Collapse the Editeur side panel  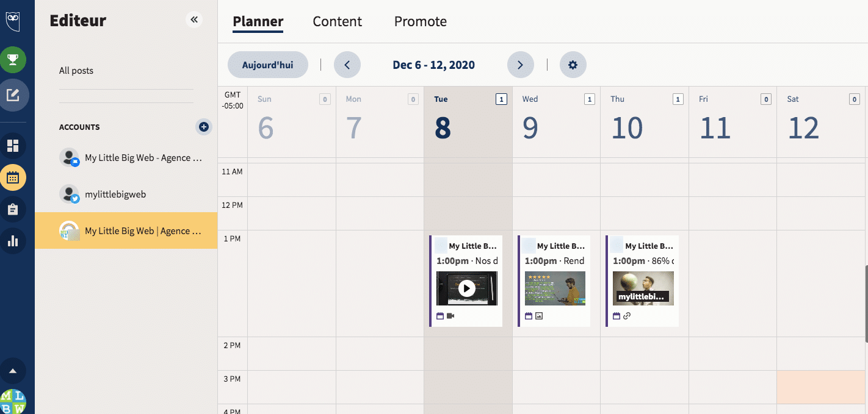[x=194, y=20]
